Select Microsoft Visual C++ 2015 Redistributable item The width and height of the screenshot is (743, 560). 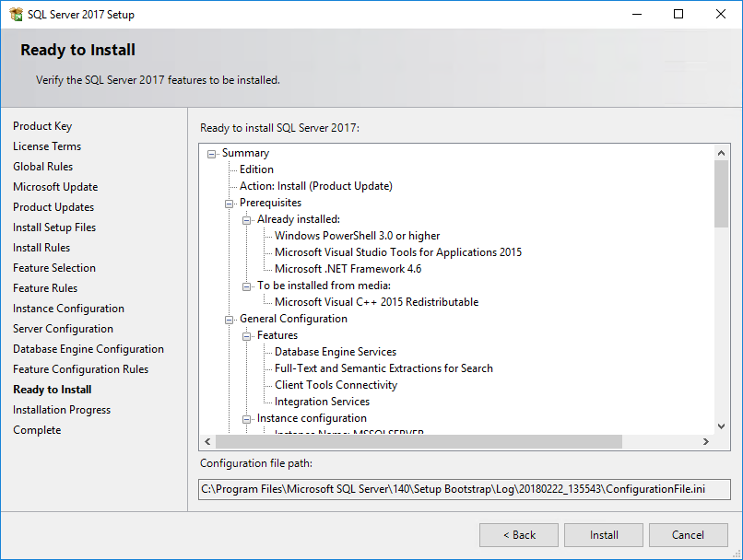tap(376, 302)
